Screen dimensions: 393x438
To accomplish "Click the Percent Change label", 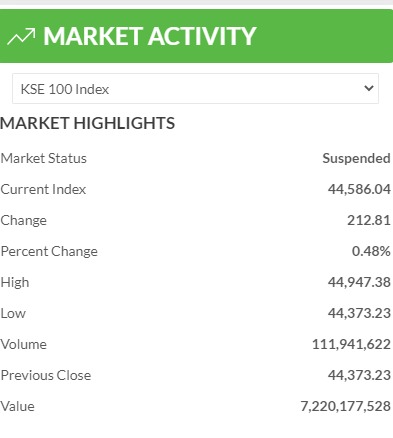I will pyautogui.click(x=49, y=251).
